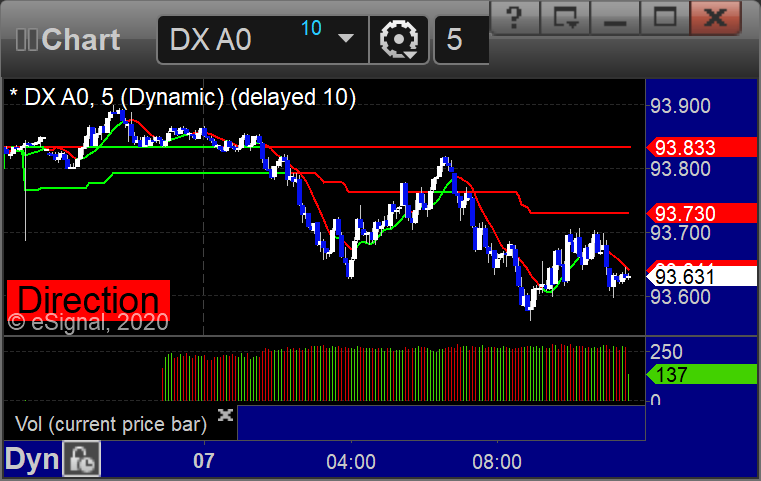Close the Vol (current price bar) study tab

click(x=225, y=415)
